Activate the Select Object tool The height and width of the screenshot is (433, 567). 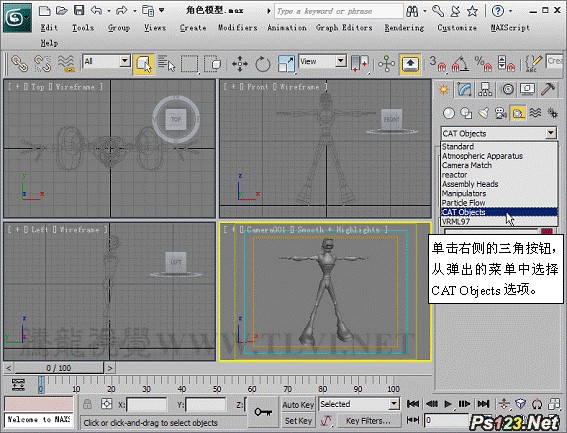(144, 64)
